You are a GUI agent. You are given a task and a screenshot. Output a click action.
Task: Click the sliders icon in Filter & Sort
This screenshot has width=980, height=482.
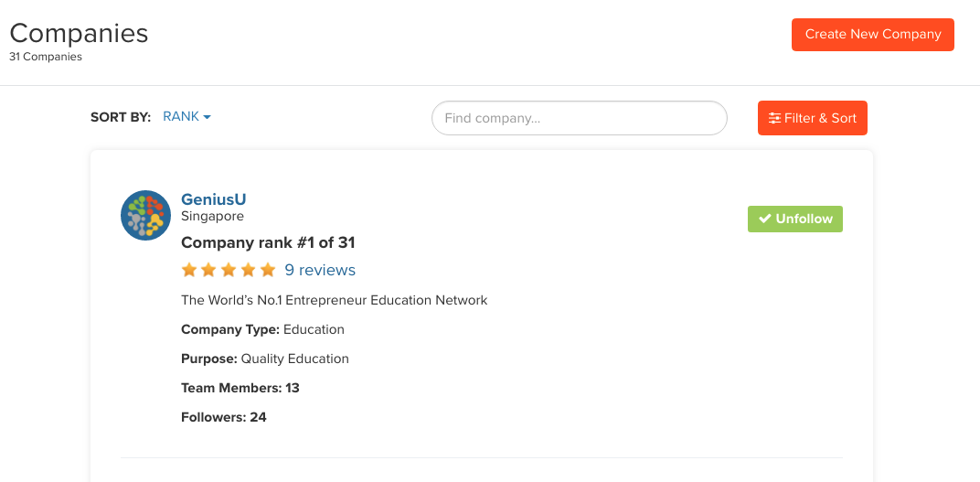click(775, 118)
